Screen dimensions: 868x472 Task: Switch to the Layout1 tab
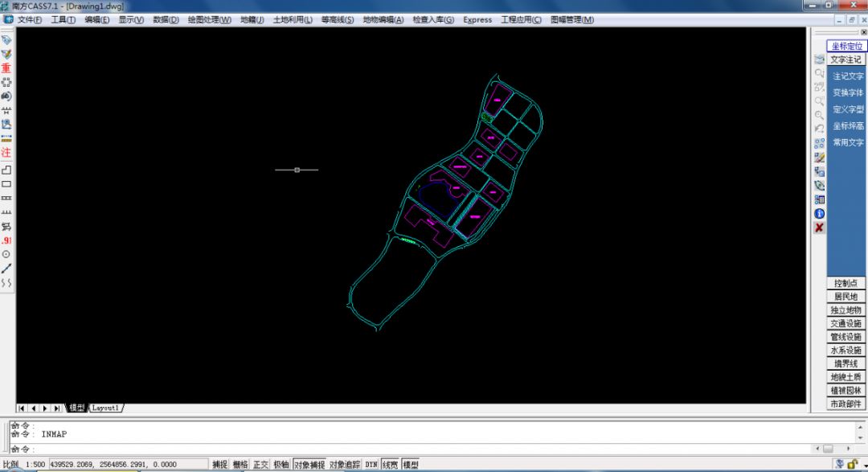click(105, 408)
